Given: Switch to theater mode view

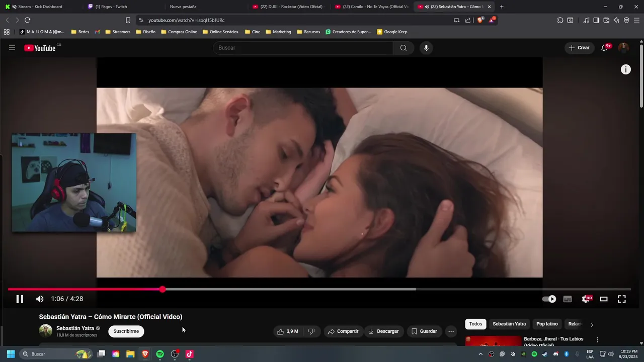Looking at the screenshot, I should (x=604, y=299).
